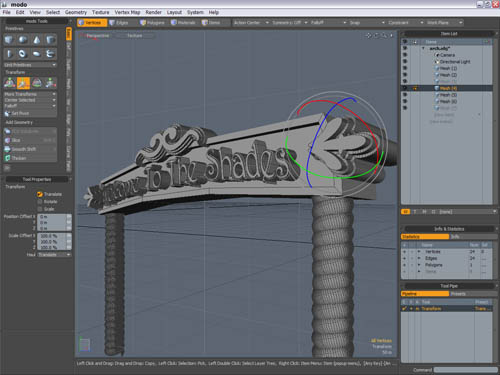Toggle visibility eye for Camera item
The height and width of the screenshot is (375, 500).
point(405,55)
